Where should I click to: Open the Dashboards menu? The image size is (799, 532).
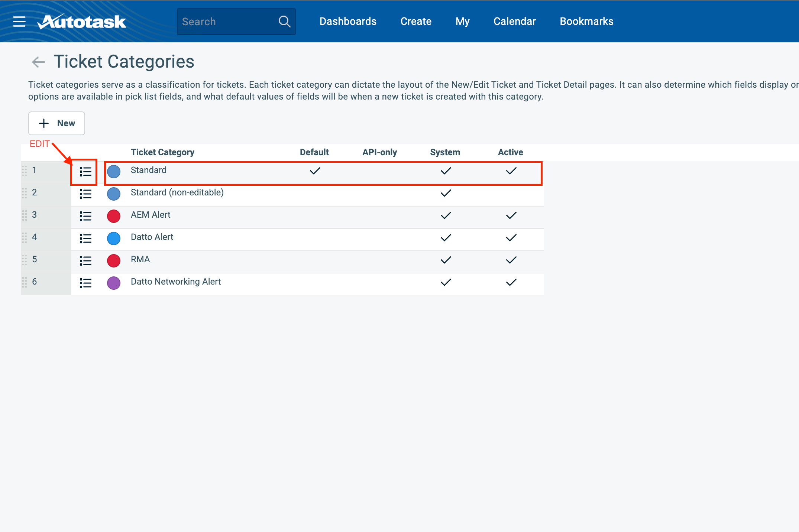(348, 22)
